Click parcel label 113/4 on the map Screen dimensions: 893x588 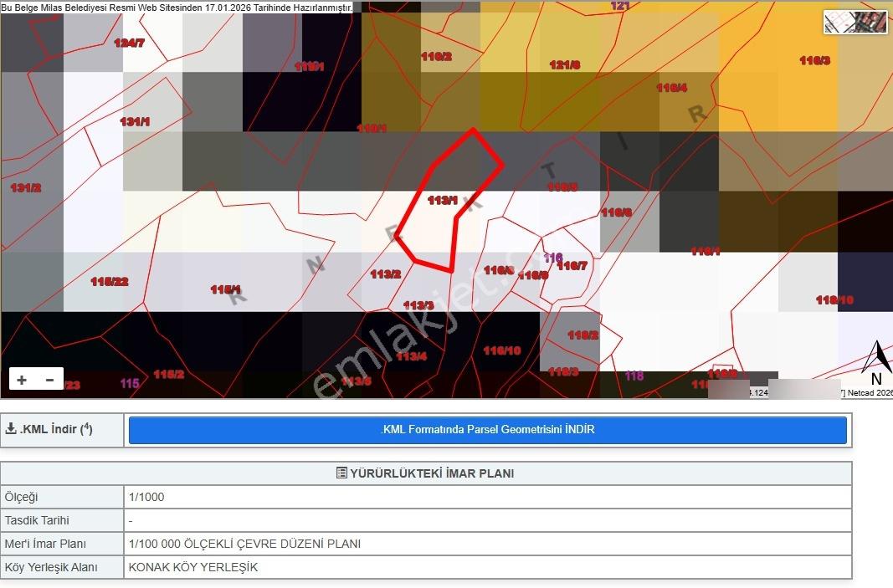[411, 356]
